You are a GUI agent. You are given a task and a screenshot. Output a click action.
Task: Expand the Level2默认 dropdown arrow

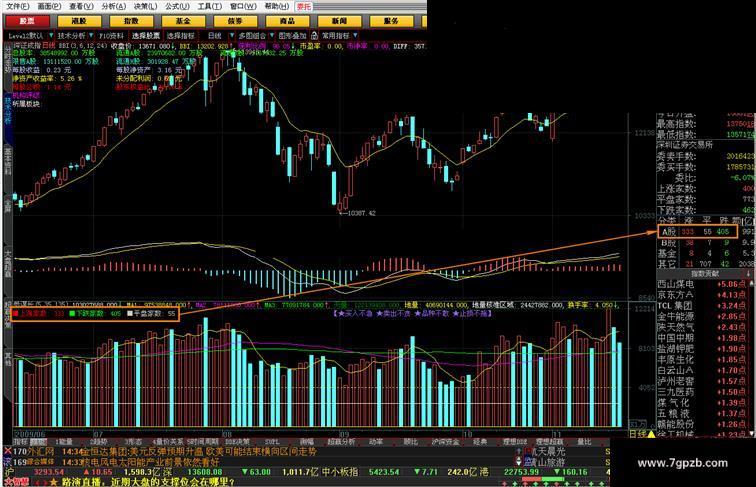pyautogui.click(x=51, y=36)
